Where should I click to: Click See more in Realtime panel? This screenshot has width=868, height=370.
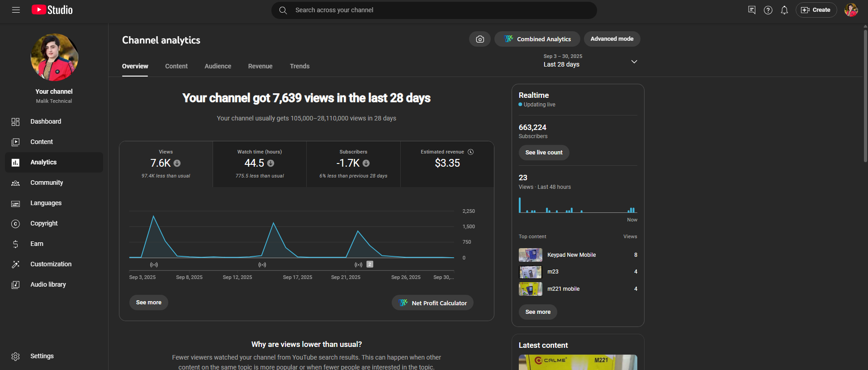click(x=538, y=312)
